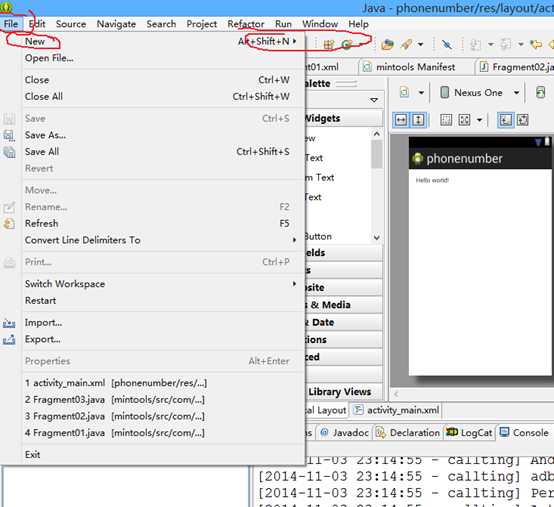Image resolution: width=554 pixels, height=507 pixels.
Task: Open the Run menu
Action: (x=283, y=24)
